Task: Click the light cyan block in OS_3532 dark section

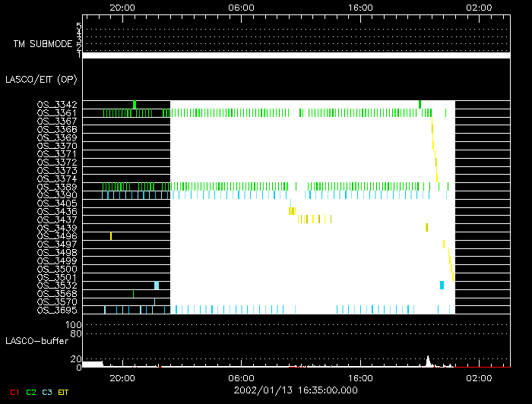Action: pos(157,286)
